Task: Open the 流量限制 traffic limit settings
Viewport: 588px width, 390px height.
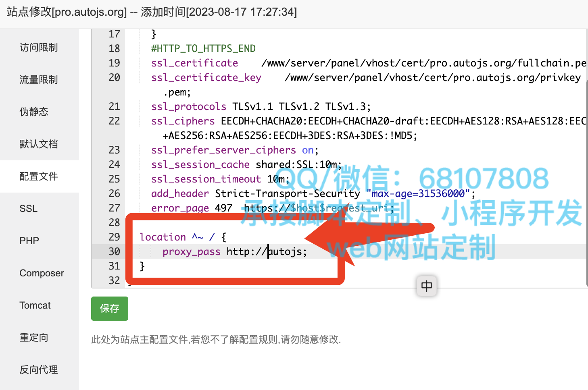Action: (38, 79)
